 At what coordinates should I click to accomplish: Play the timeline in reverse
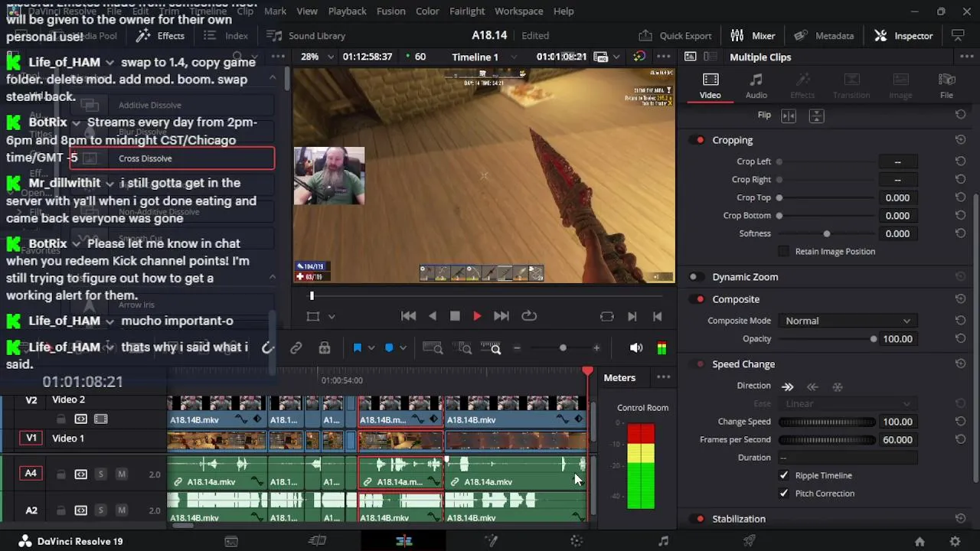click(x=433, y=316)
